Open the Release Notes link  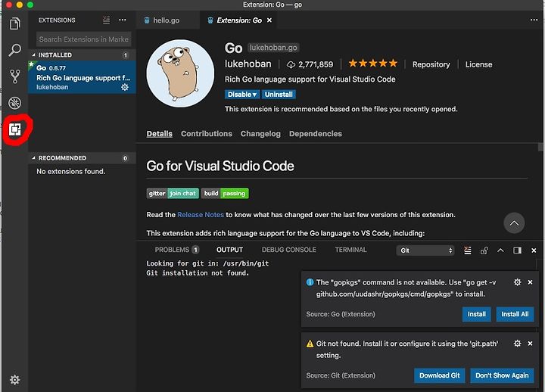(x=201, y=215)
